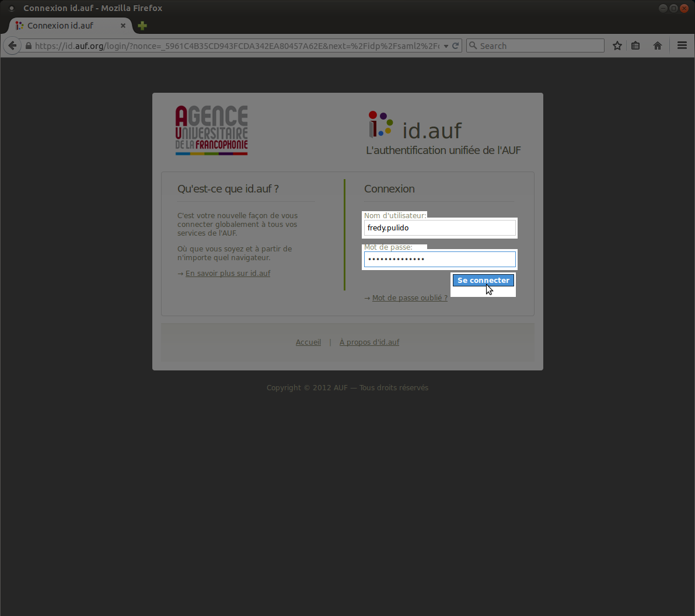695x616 pixels.
Task: Click the Agence Universitaire de la Francophonie logo
Action: [x=211, y=130]
